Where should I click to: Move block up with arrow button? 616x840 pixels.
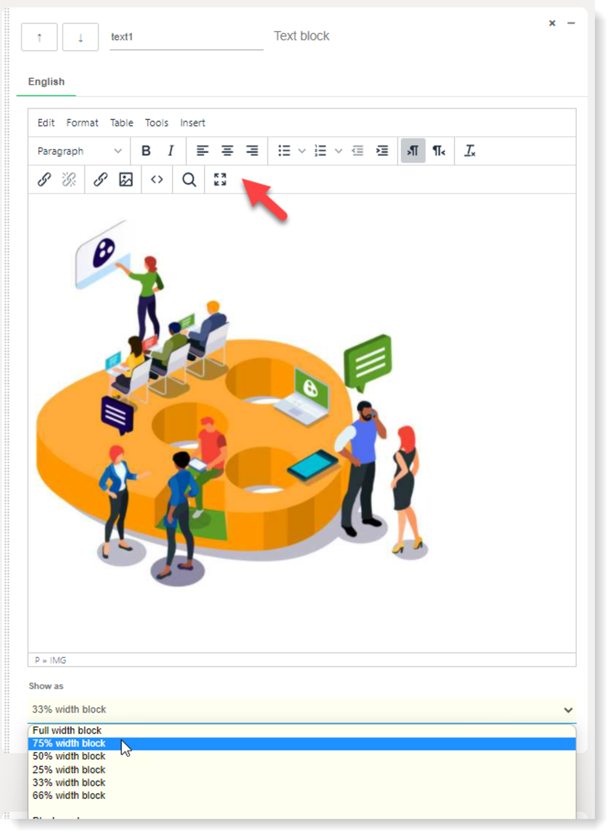tap(39, 37)
